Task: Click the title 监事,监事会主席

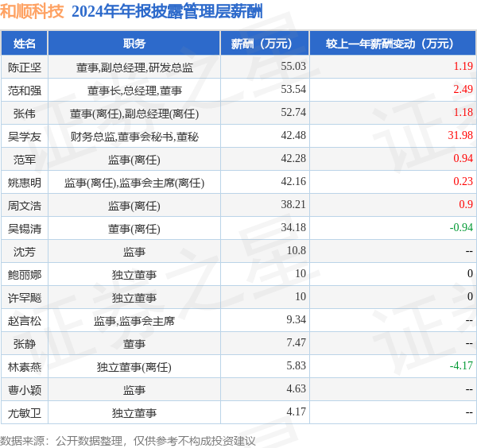Action: (134, 321)
